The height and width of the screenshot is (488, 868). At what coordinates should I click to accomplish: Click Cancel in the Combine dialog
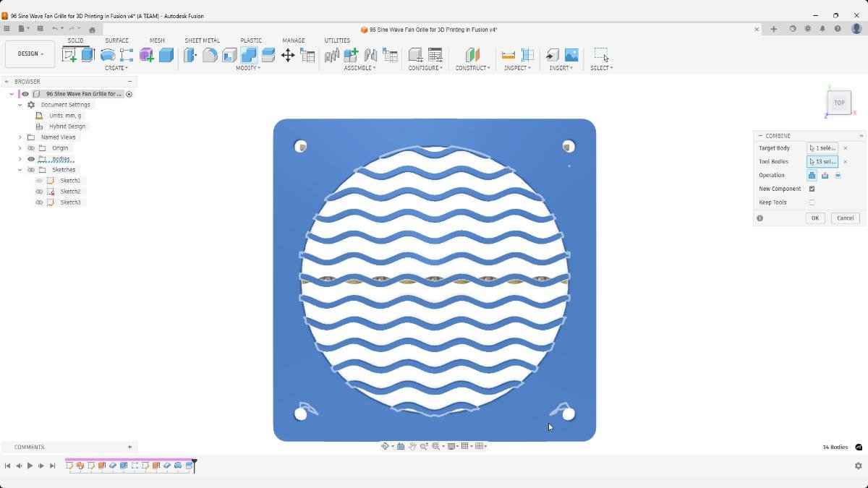(x=845, y=218)
